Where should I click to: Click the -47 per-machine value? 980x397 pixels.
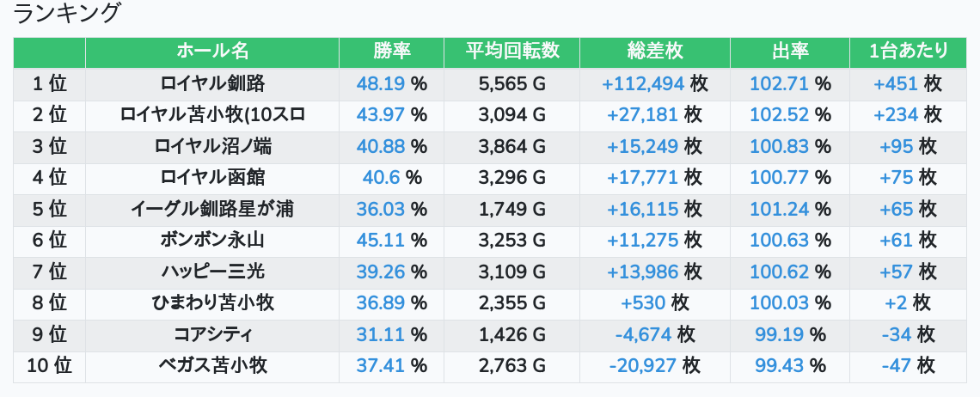896,366
